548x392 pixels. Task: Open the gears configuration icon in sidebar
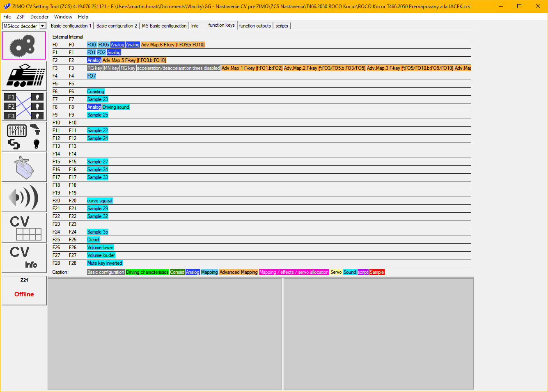coord(24,46)
